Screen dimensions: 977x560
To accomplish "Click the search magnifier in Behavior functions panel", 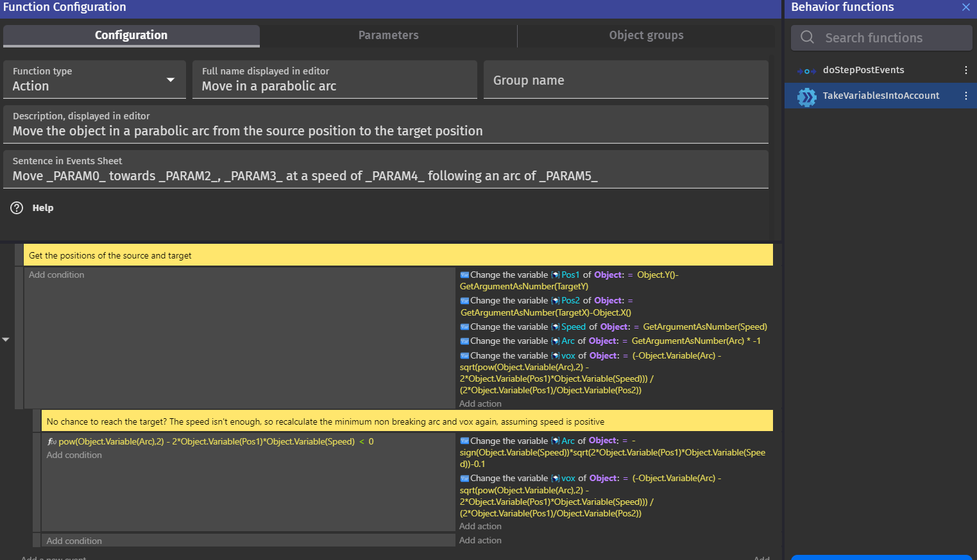I will pyautogui.click(x=807, y=37).
